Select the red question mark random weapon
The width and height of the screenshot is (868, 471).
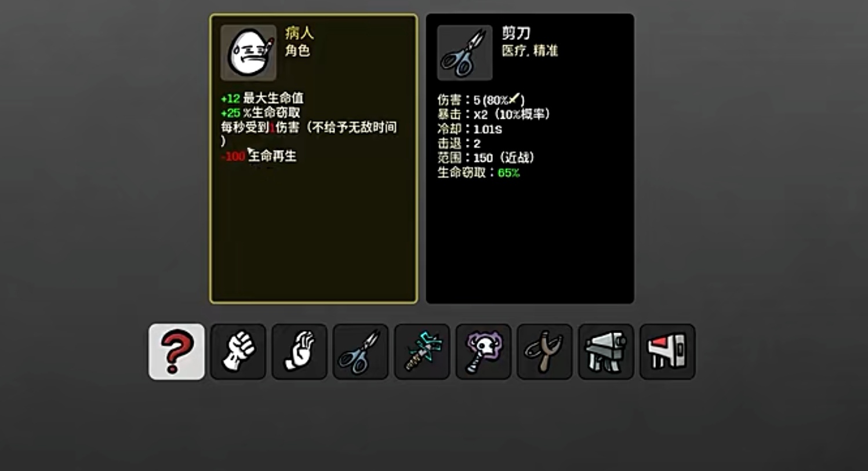176,352
